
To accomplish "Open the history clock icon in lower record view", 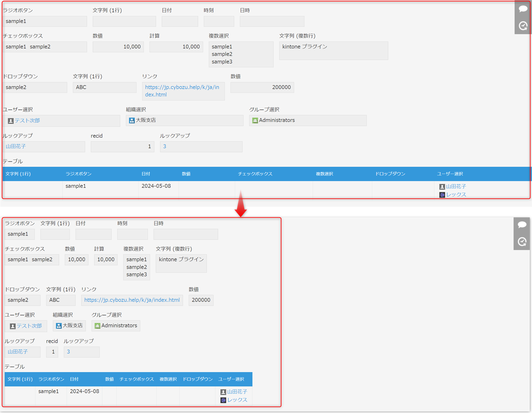I will coord(522,242).
